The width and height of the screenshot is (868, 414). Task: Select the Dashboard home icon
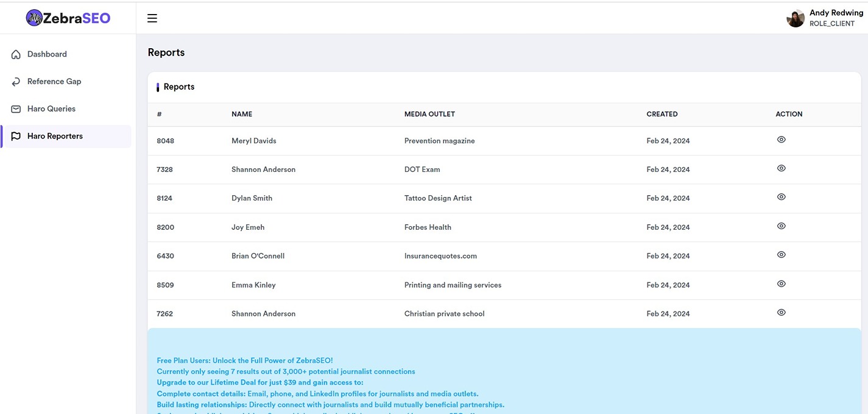click(15, 54)
